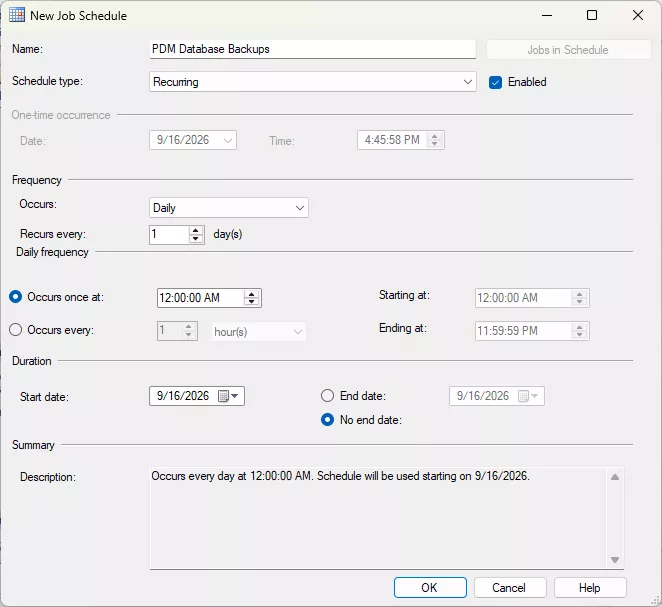The height and width of the screenshot is (607, 662).
Task: Click the Cancel button
Action: point(510,588)
